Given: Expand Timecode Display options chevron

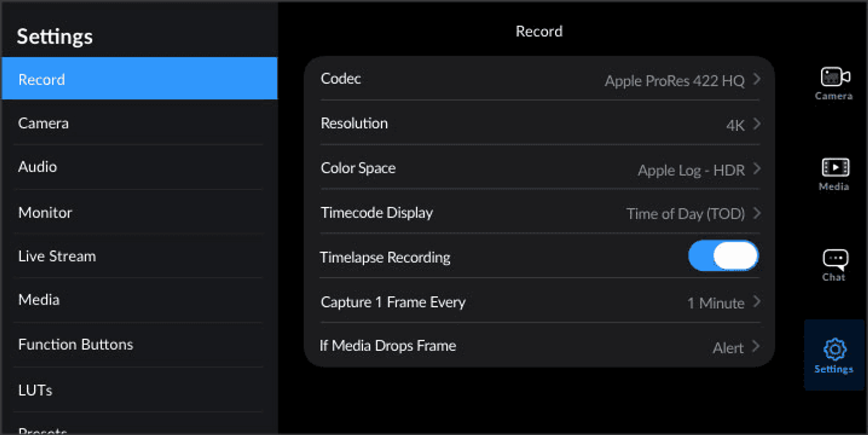Looking at the screenshot, I should point(757,213).
